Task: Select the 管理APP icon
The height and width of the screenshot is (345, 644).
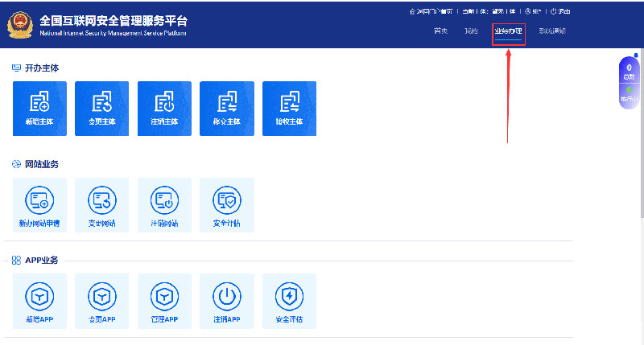Action: 164,301
